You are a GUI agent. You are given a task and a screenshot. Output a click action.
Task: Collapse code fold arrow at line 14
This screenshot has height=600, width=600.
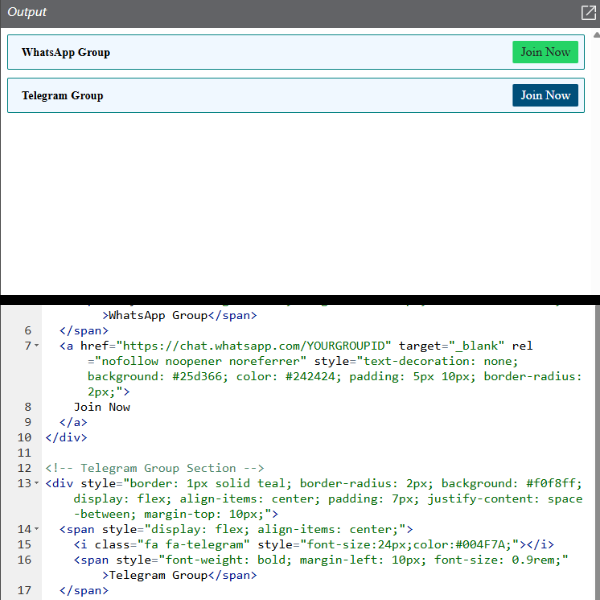click(37, 529)
